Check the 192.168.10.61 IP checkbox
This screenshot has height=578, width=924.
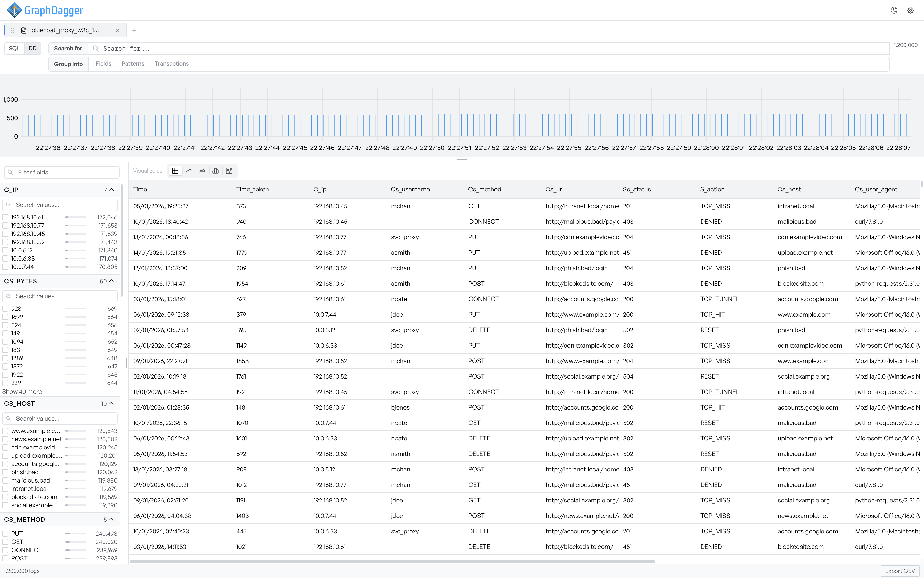click(5, 218)
